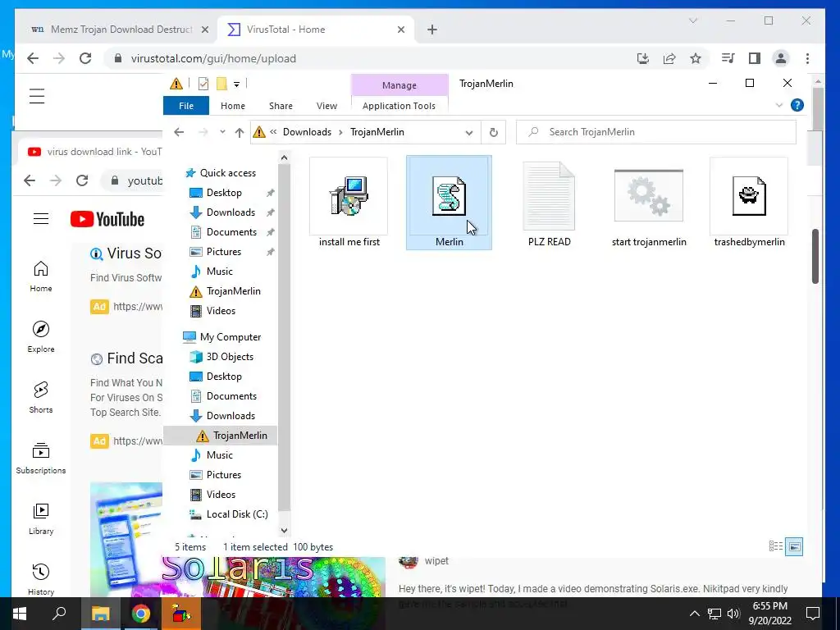Switch to details view layout
The image size is (840, 630).
point(776,546)
